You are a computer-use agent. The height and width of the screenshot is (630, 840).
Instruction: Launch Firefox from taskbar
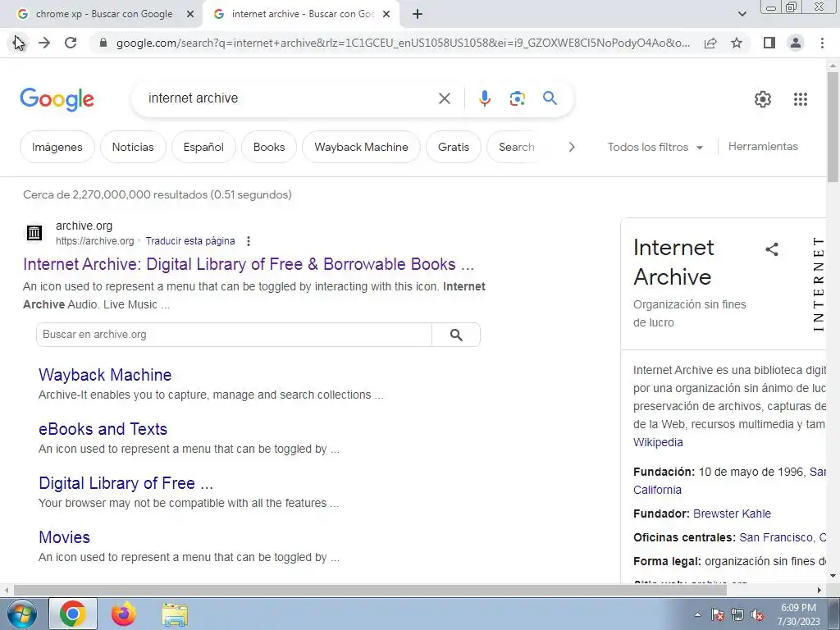click(x=124, y=614)
